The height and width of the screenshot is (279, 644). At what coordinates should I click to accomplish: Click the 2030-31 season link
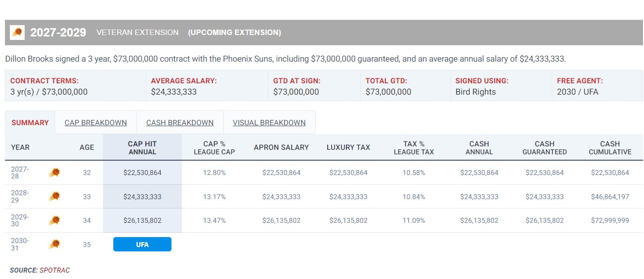(x=20, y=244)
